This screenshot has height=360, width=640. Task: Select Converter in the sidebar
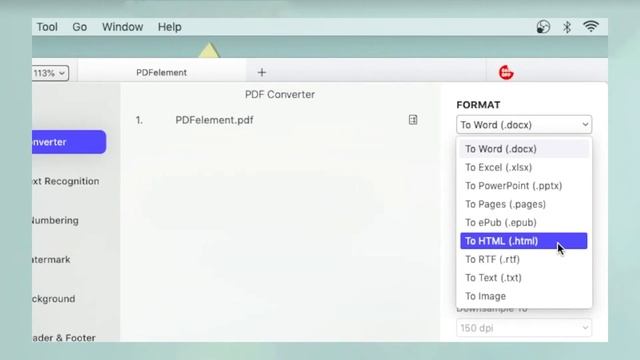point(69,142)
